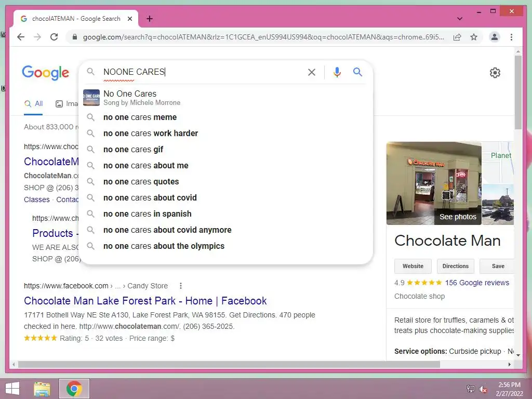Click the share page icon in the address bar
This screenshot has height=399, width=532.
tap(457, 37)
